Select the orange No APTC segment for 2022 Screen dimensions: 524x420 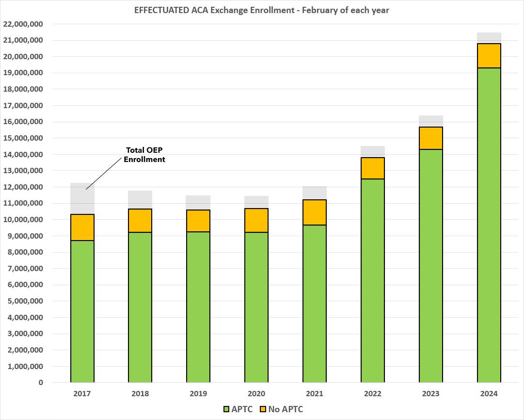point(372,168)
